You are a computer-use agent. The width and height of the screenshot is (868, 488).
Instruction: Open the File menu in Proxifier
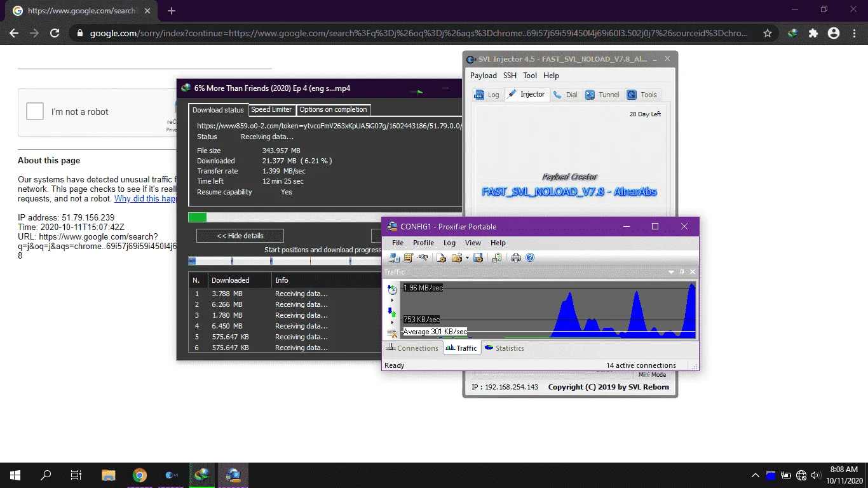[398, 243]
